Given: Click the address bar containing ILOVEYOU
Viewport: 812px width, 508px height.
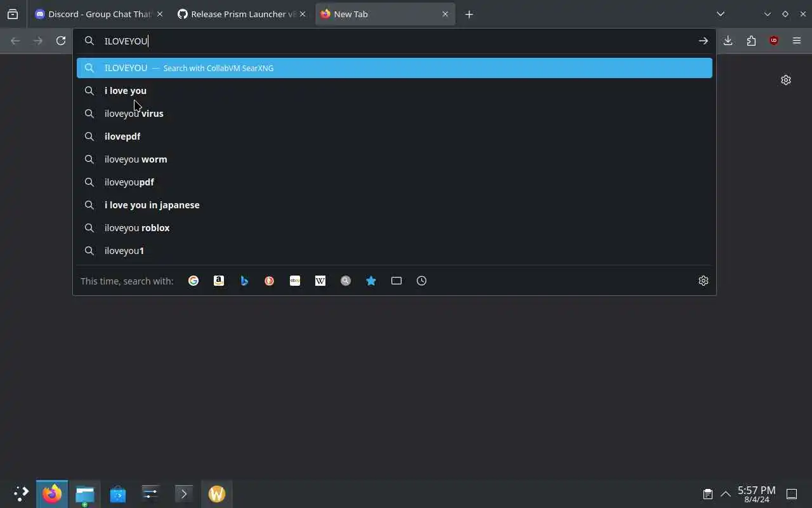Looking at the screenshot, I should click(395, 41).
